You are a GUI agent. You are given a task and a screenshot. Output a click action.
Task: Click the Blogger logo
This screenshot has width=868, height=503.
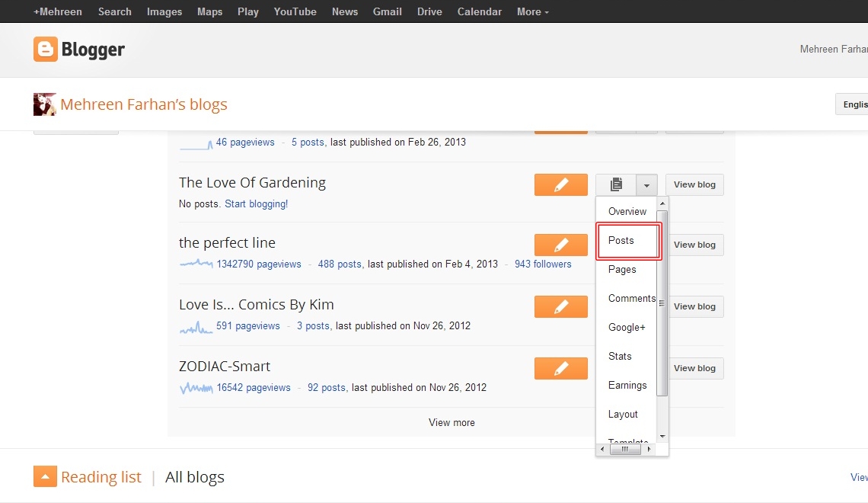79,50
